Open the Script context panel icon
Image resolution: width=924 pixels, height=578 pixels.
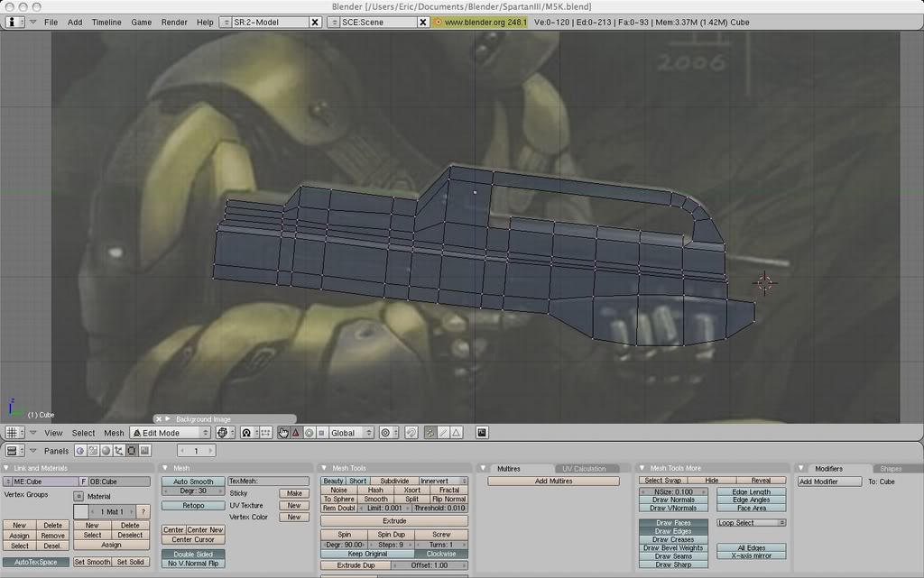pyautogui.click(x=93, y=451)
